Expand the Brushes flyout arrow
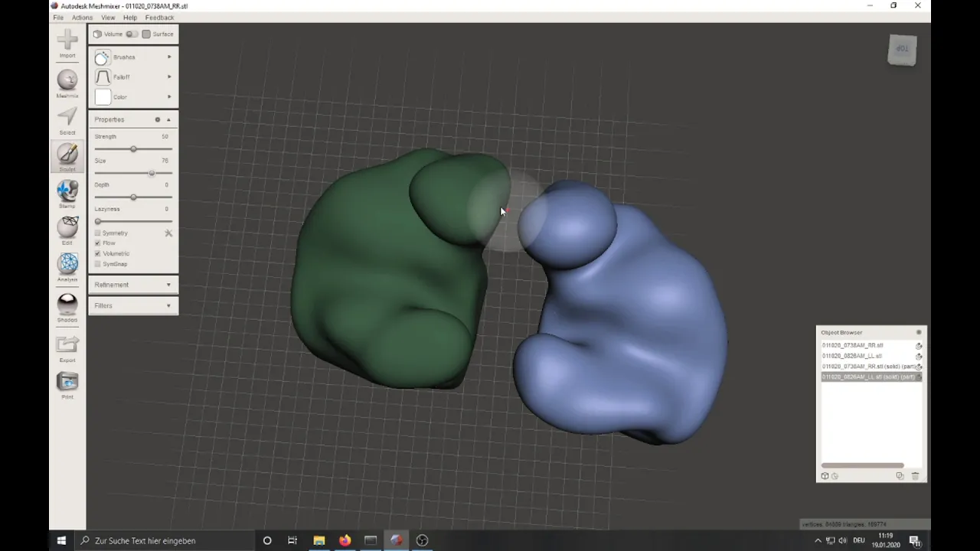 pyautogui.click(x=169, y=57)
